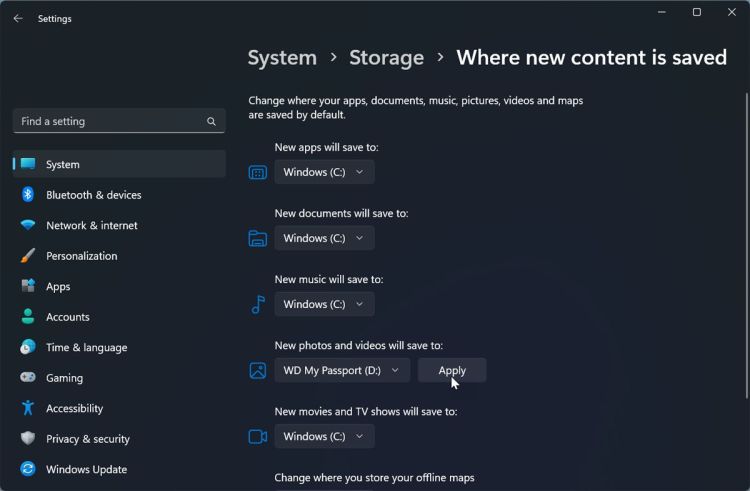Open Bluetooth & devices settings

click(x=93, y=195)
